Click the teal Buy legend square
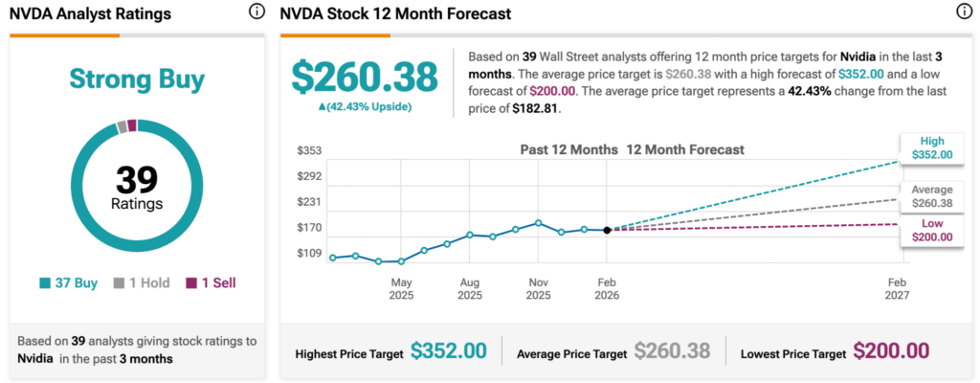This screenshot has height=383, width=980. (x=46, y=282)
